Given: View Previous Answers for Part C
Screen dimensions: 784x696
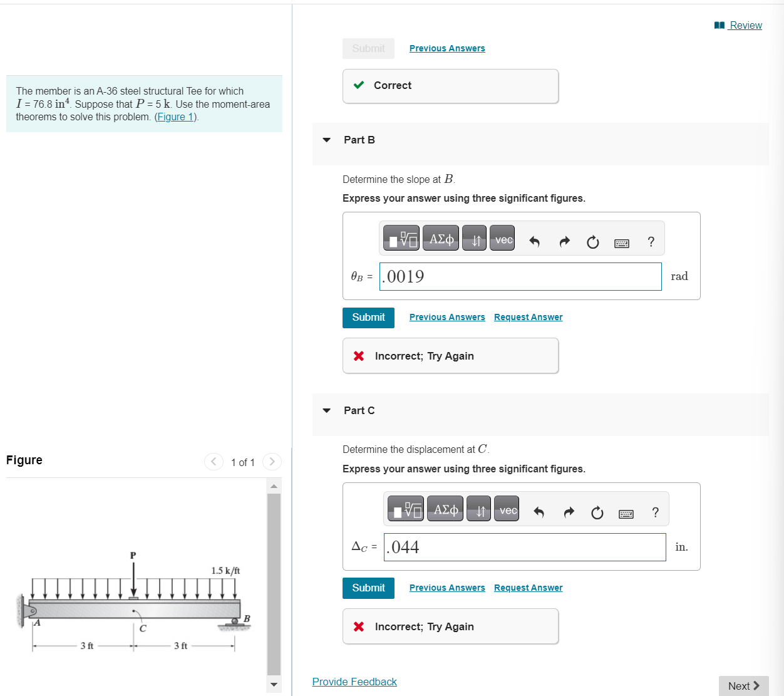Looking at the screenshot, I should tap(447, 588).
